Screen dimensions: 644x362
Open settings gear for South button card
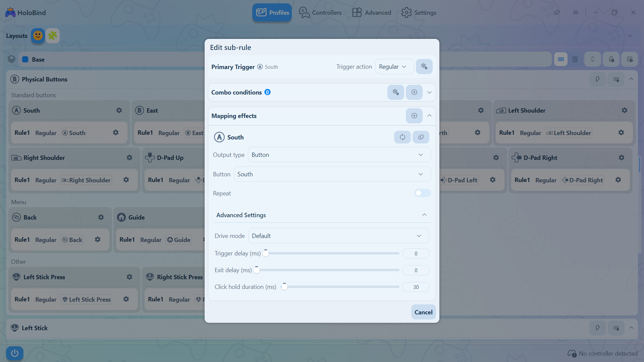coord(119,110)
